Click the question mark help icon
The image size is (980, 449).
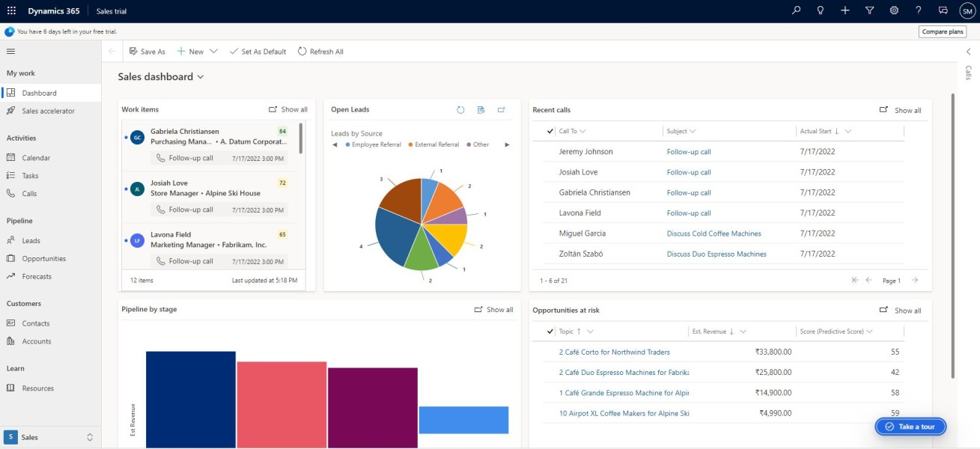[x=919, y=10]
